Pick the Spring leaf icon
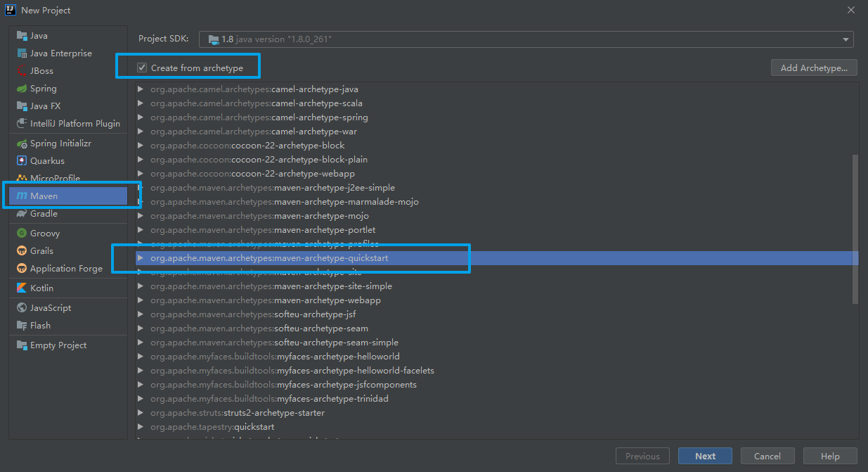This screenshot has width=868, height=472. 22,89
